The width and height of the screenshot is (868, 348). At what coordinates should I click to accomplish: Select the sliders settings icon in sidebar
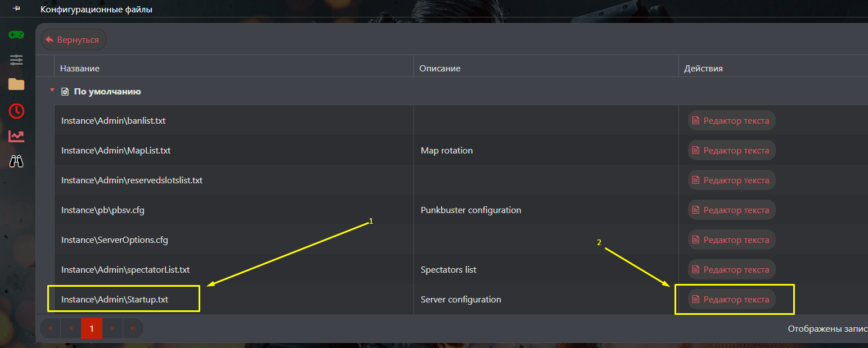click(x=16, y=60)
